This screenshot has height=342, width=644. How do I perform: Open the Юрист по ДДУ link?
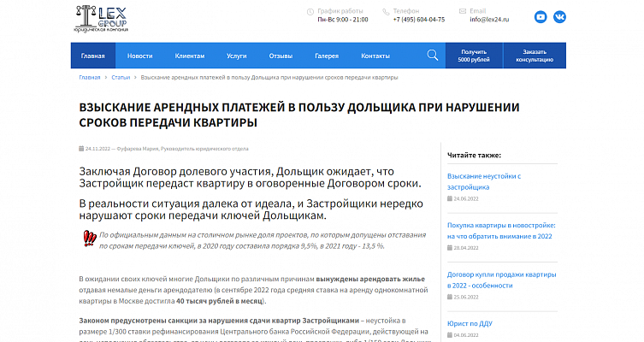pyautogui.click(x=470, y=323)
